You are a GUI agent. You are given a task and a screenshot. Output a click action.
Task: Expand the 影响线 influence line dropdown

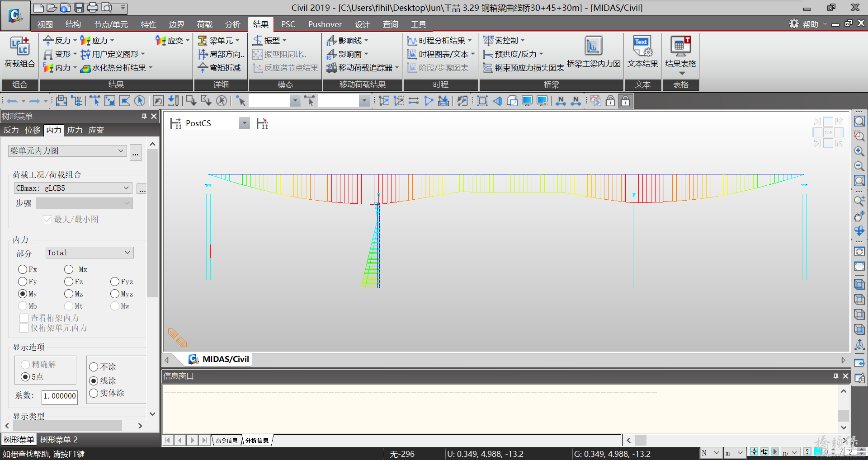(x=366, y=41)
